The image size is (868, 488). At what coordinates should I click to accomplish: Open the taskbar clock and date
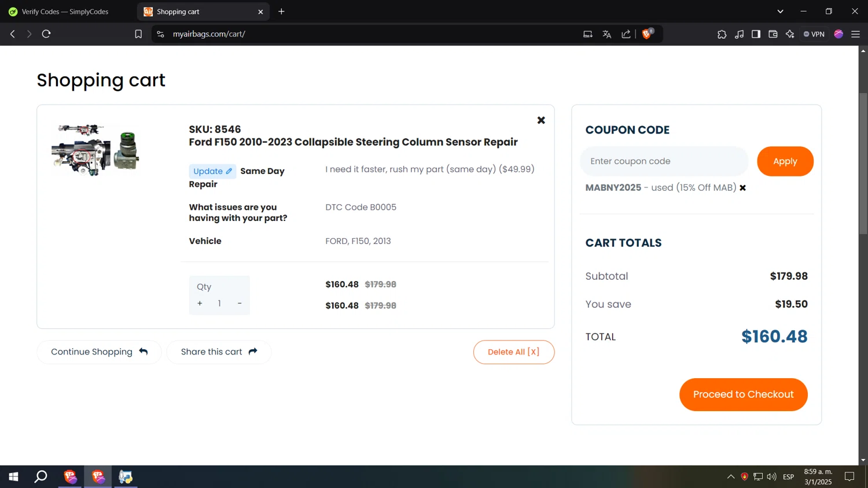[x=818, y=477]
